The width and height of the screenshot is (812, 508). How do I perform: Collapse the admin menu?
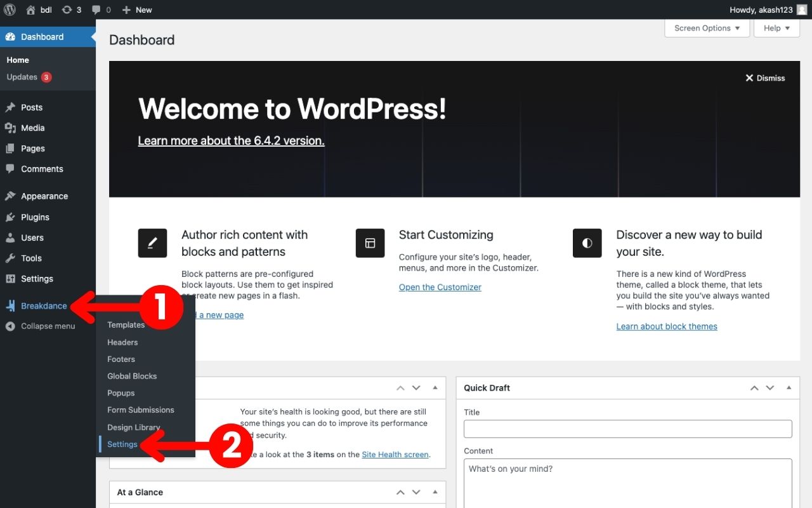pyautogui.click(x=10, y=326)
